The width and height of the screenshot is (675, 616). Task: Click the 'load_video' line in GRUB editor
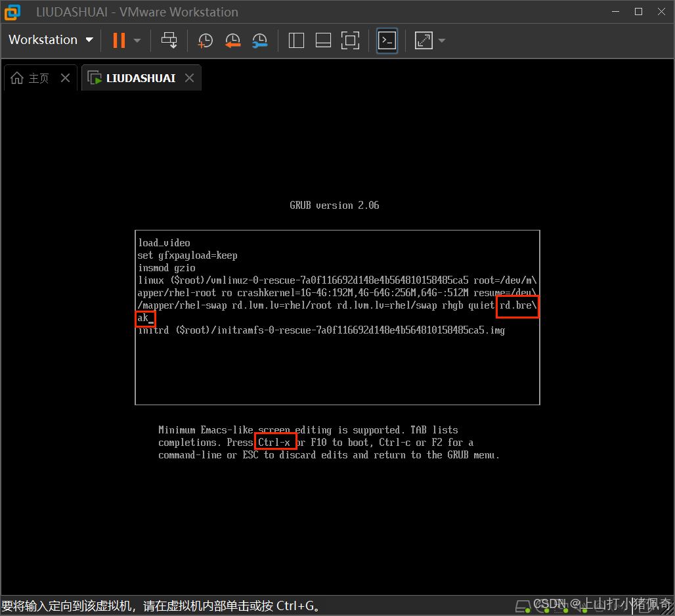click(x=164, y=243)
